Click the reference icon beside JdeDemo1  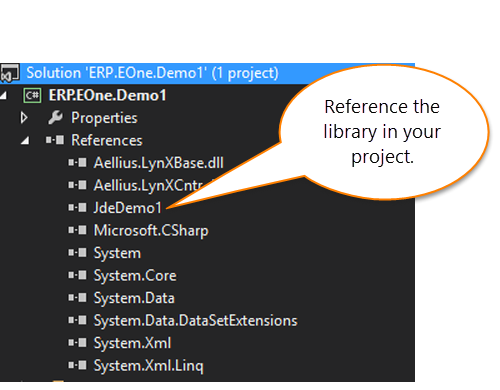pyautogui.click(x=77, y=208)
